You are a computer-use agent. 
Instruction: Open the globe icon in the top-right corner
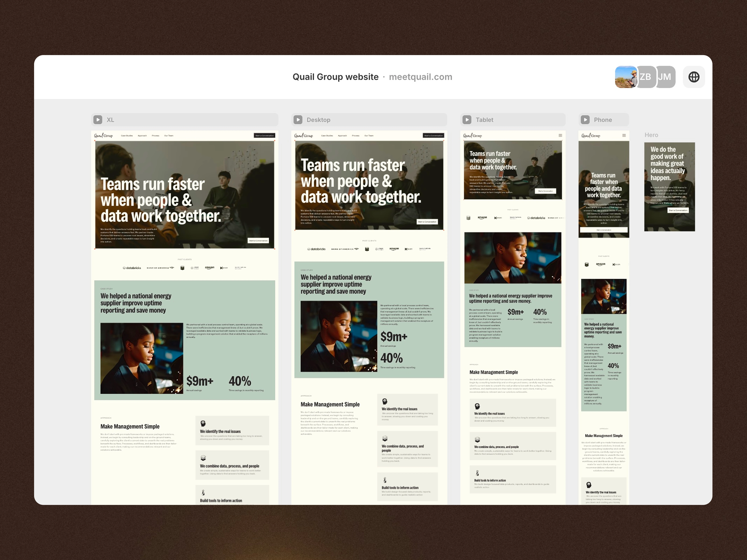[x=694, y=77]
